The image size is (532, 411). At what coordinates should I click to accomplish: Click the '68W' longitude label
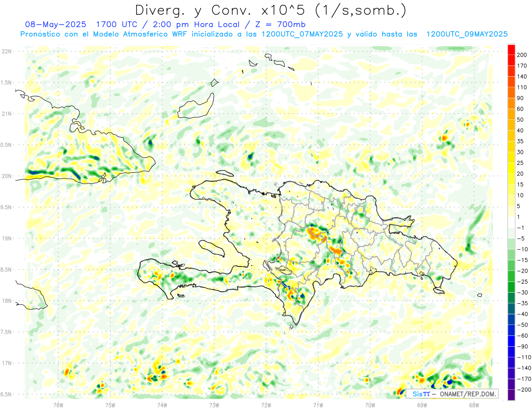(474, 405)
